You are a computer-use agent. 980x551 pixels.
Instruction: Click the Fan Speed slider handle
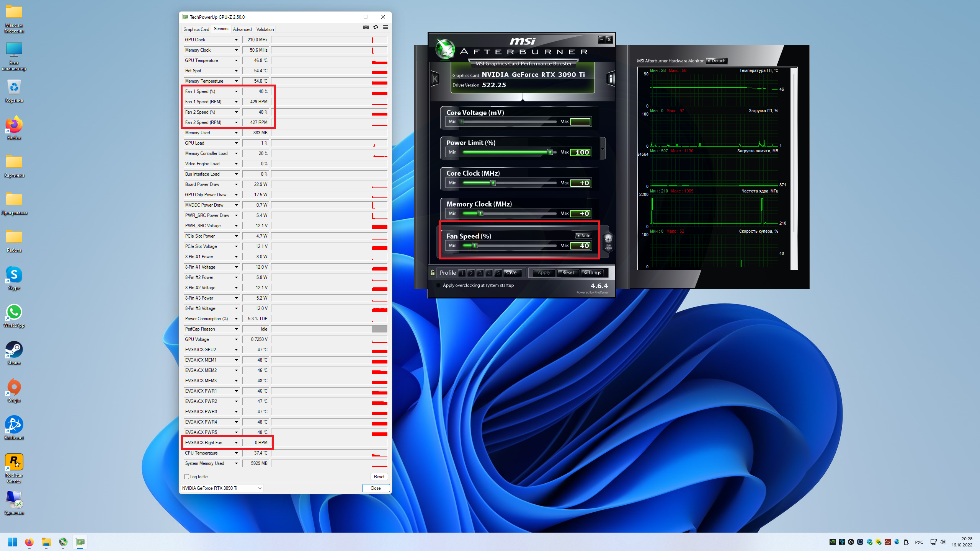click(x=475, y=246)
